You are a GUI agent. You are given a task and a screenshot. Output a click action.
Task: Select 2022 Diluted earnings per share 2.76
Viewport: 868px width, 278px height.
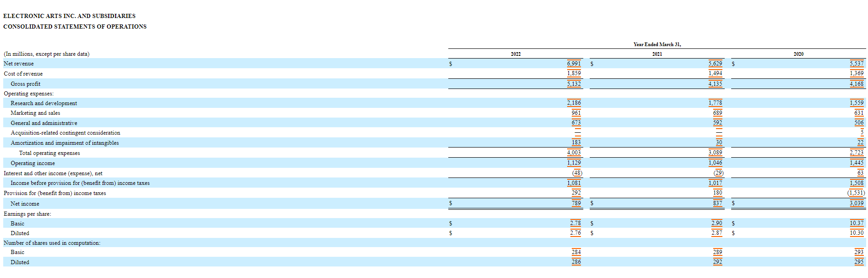tap(575, 233)
